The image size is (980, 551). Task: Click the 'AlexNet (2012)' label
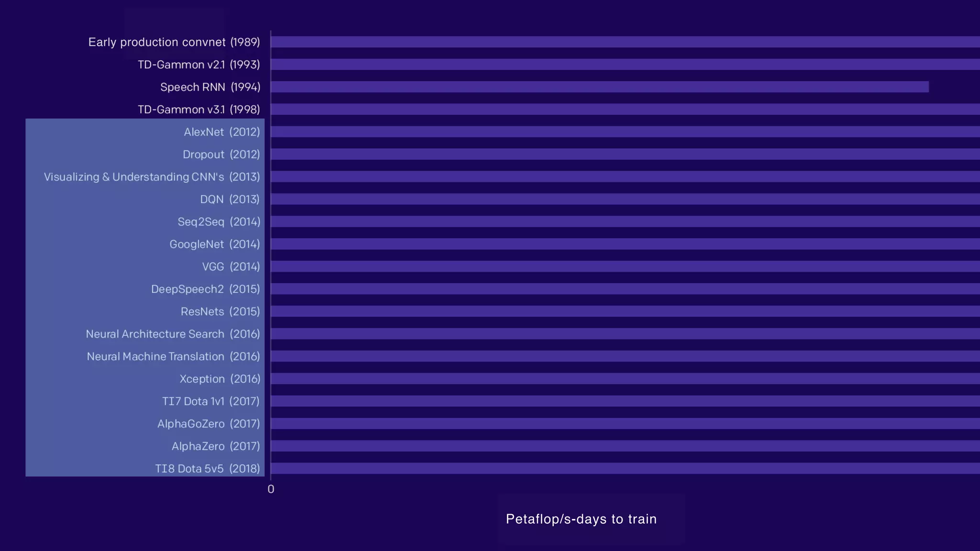[x=222, y=132]
